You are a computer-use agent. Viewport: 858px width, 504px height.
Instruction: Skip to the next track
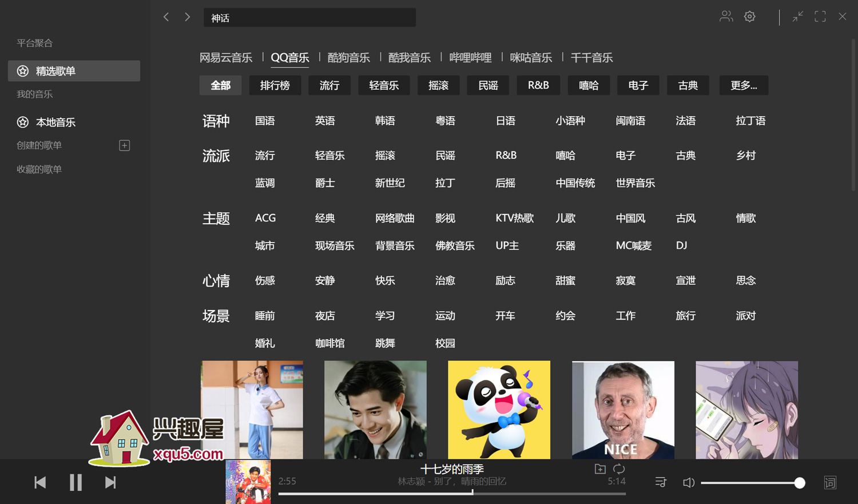pyautogui.click(x=110, y=482)
